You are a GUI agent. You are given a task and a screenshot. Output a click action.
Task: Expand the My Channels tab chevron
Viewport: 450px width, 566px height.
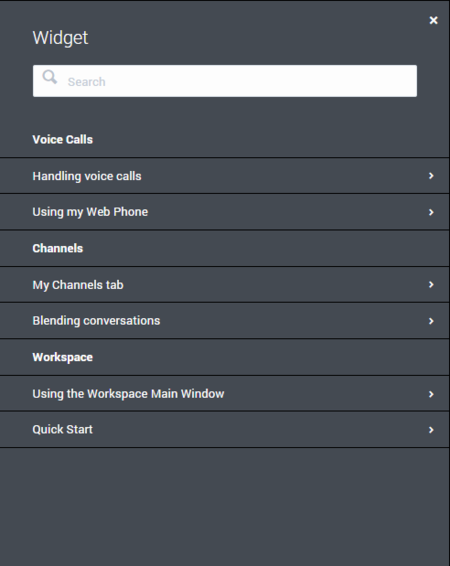(x=431, y=285)
